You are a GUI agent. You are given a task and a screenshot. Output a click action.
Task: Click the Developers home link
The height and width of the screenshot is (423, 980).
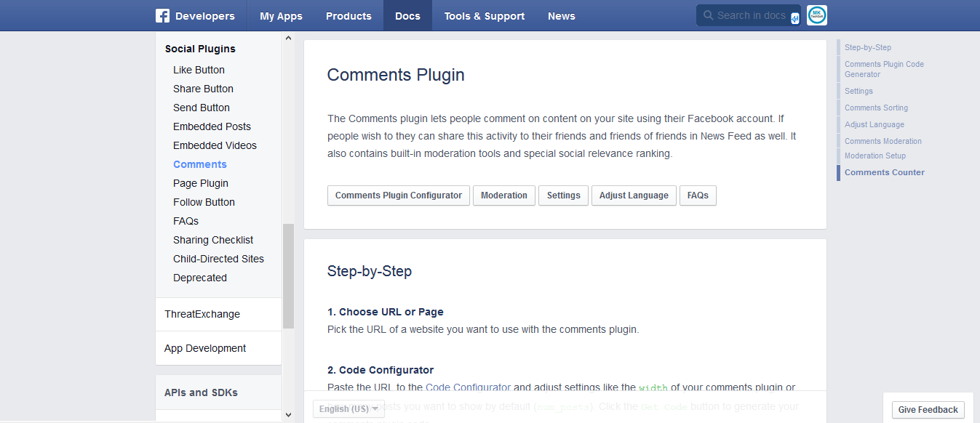205,16
